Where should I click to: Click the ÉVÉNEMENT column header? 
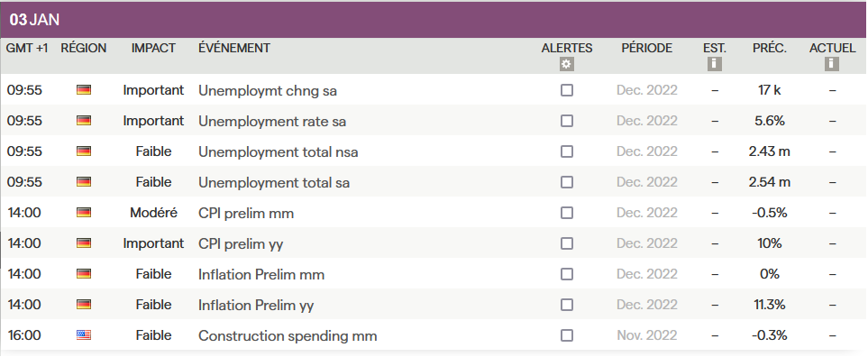click(234, 48)
